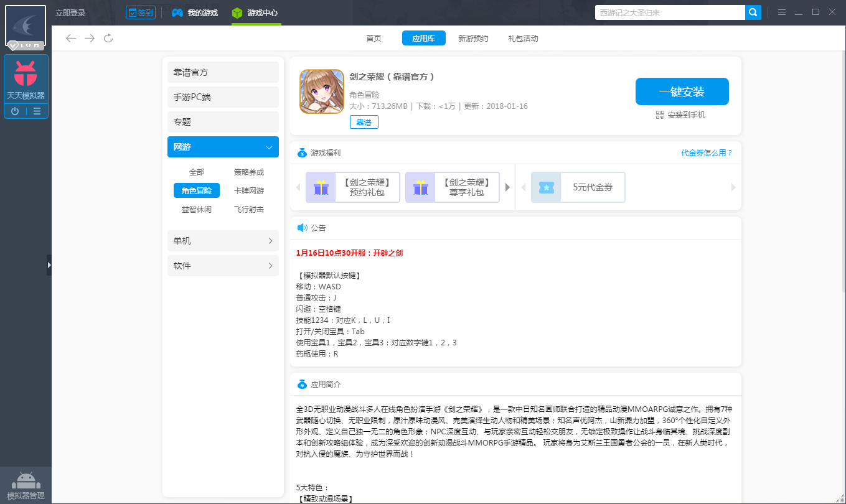Expand the 单机 category

coord(223,241)
